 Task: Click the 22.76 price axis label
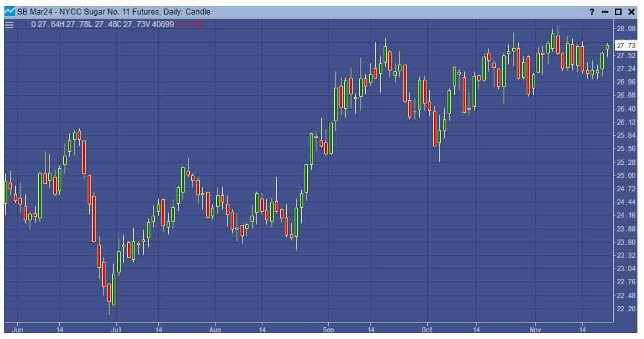tap(626, 282)
